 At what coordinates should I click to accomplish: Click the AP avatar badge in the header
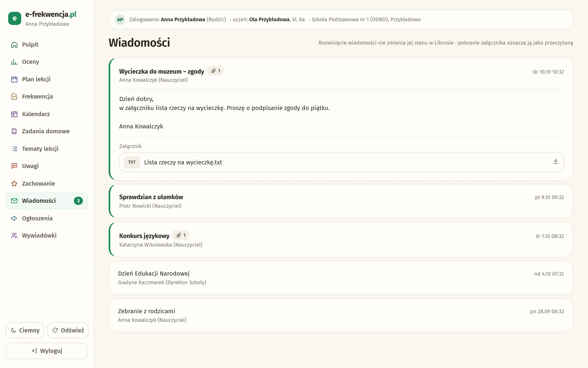120,20
